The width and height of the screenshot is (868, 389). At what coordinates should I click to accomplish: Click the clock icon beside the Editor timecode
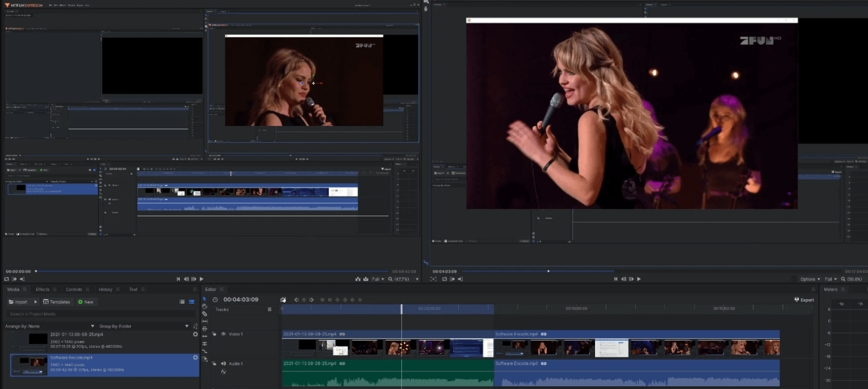215,300
